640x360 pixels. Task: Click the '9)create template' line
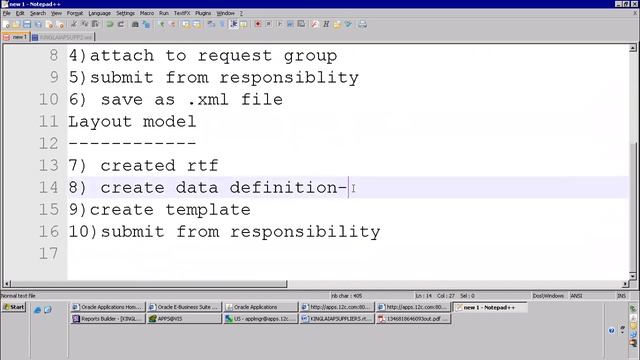(160, 210)
